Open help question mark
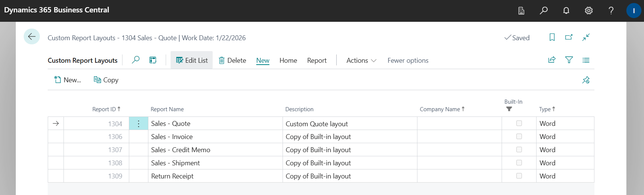Viewport: 644px width, 195px height. (x=611, y=11)
